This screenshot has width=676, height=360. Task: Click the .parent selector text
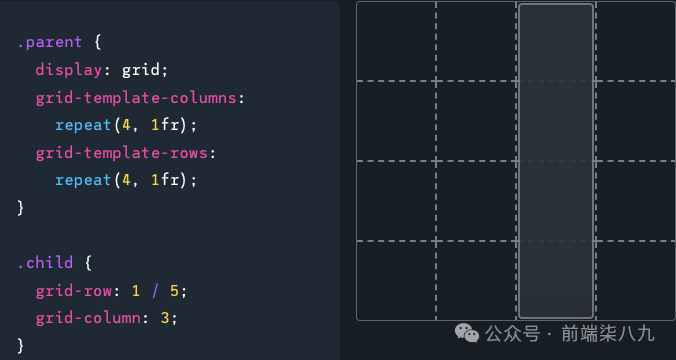[50, 42]
